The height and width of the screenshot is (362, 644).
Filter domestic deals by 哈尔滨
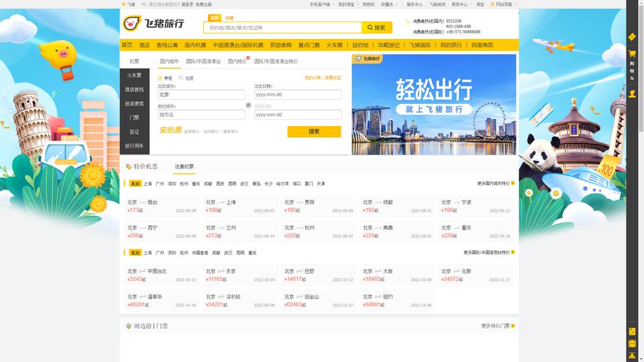[x=282, y=184]
